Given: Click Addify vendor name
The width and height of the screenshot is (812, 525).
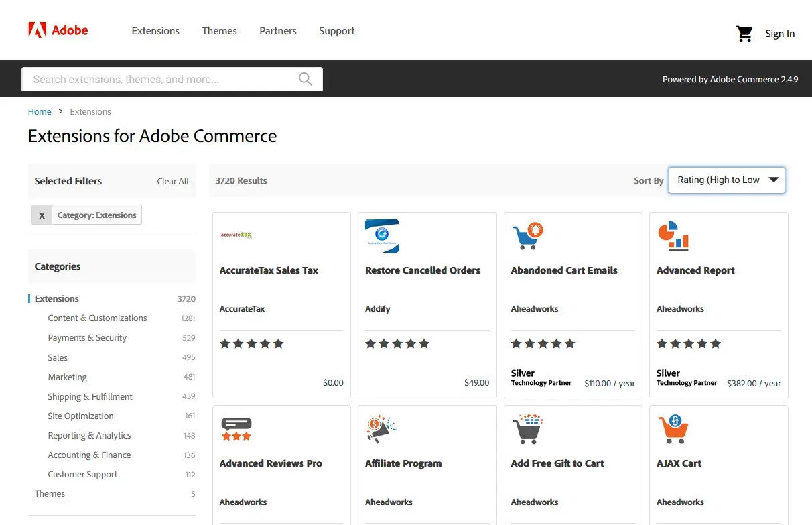Looking at the screenshot, I should [x=377, y=309].
